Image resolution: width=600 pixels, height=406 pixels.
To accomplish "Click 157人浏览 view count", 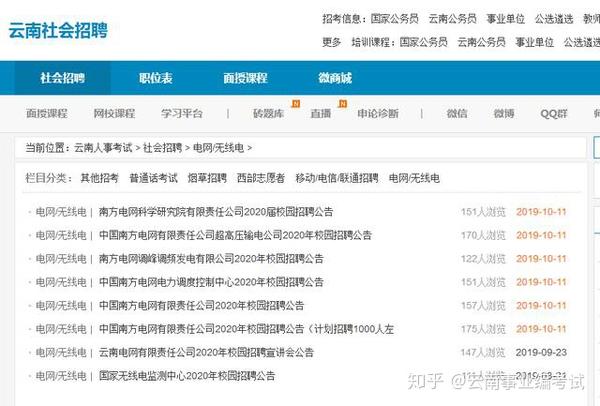I will (483, 305).
